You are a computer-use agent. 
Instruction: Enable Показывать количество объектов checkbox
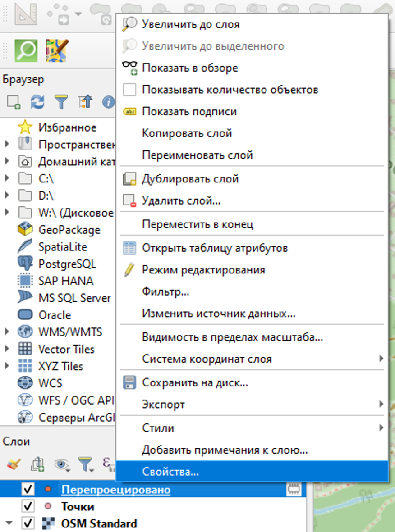pyautogui.click(x=130, y=90)
